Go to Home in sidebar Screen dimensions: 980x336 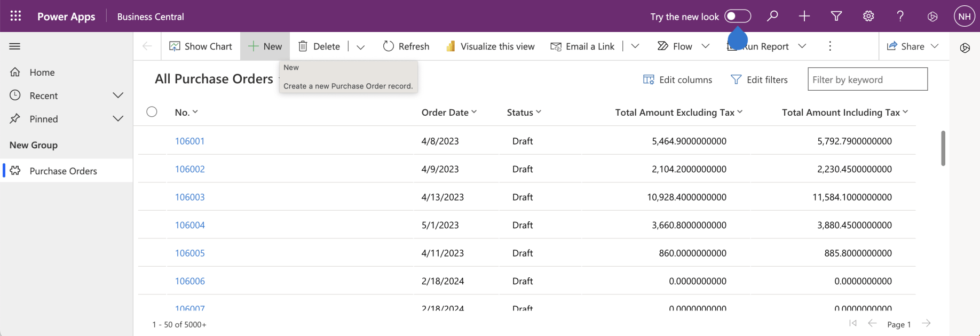tap(42, 73)
